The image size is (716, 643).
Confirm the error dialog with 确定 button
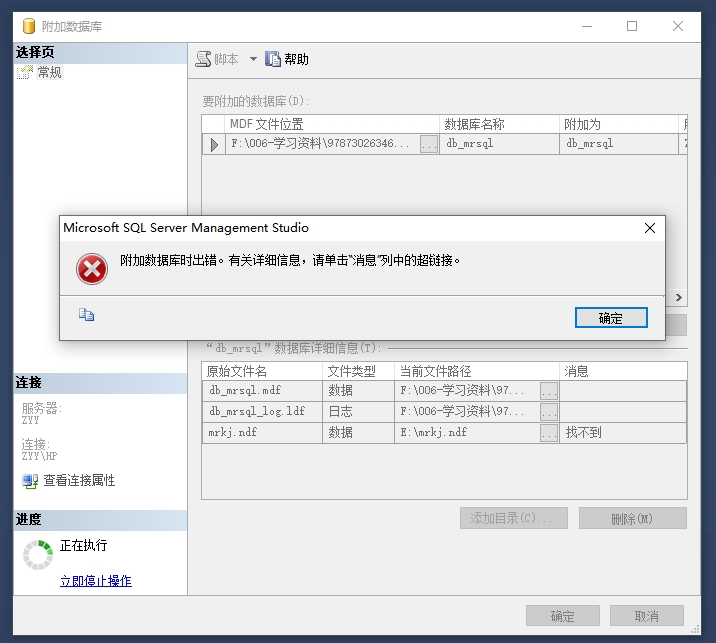[x=611, y=318]
